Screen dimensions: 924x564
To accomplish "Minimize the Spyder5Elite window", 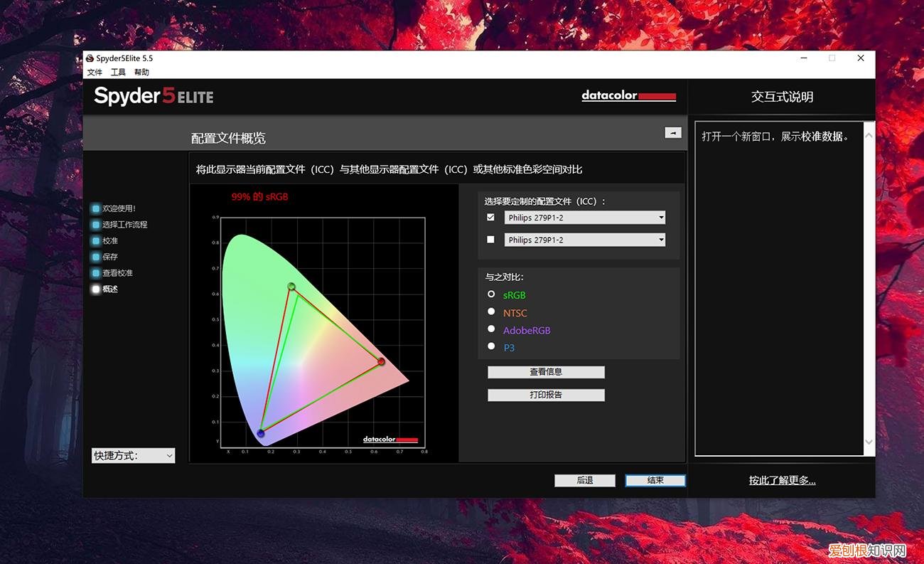I will pyautogui.click(x=803, y=58).
